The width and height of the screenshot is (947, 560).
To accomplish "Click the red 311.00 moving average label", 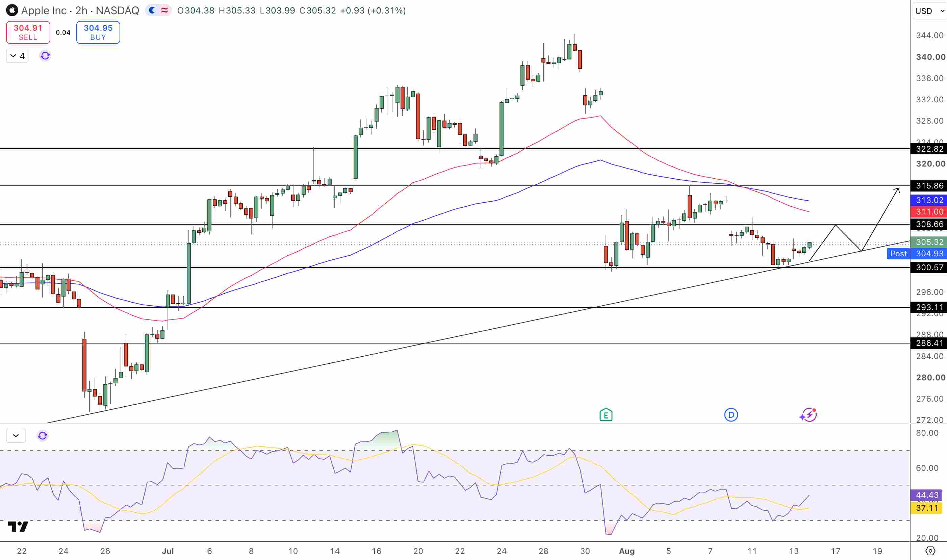I will point(929,212).
